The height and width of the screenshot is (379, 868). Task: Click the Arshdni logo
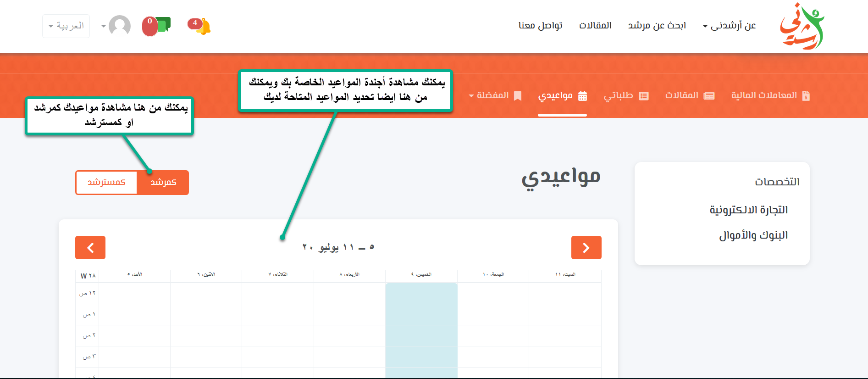[802, 26]
